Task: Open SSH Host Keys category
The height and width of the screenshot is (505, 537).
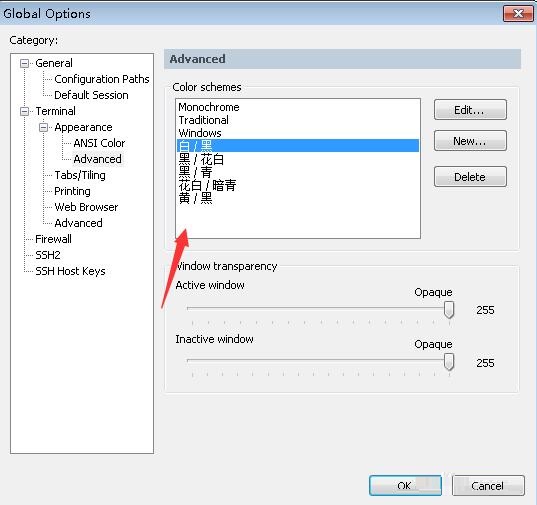Action: (70, 271)
